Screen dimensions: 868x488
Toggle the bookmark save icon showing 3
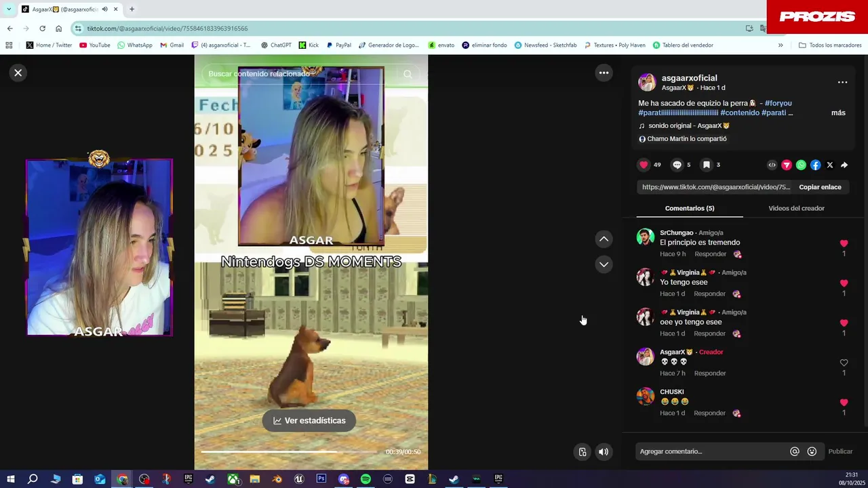(x=706, y=165)
